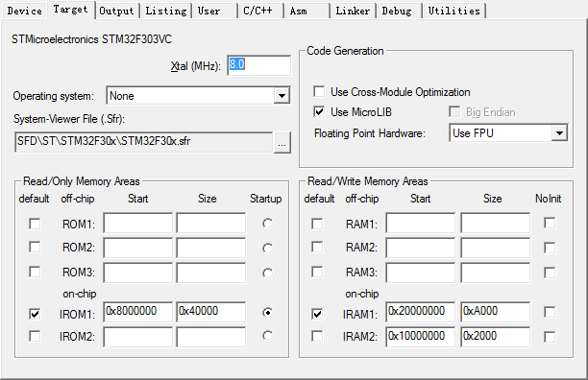Click the ROM3 Size field
588x380 pixels.
point(211,273)
